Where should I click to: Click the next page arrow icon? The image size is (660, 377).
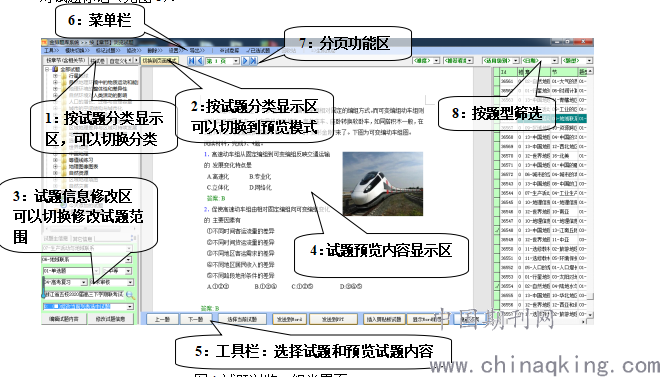click(x=245, y=61)
